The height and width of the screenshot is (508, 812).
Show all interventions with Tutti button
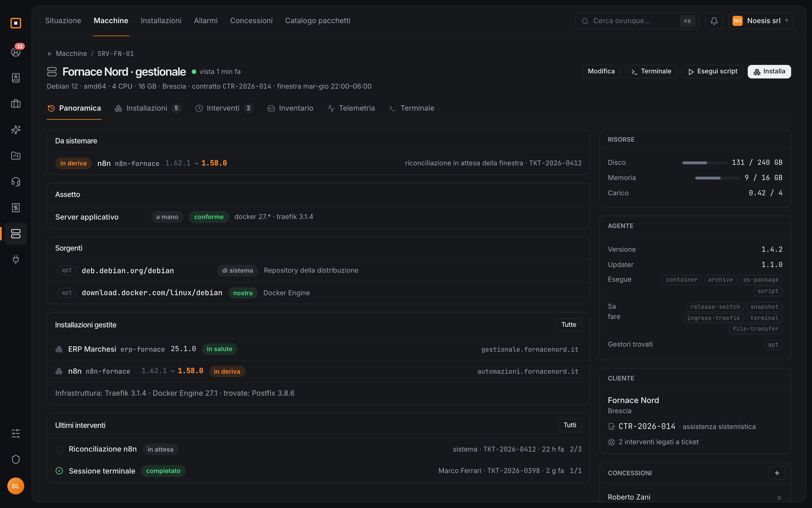click(x=570, y=425)
